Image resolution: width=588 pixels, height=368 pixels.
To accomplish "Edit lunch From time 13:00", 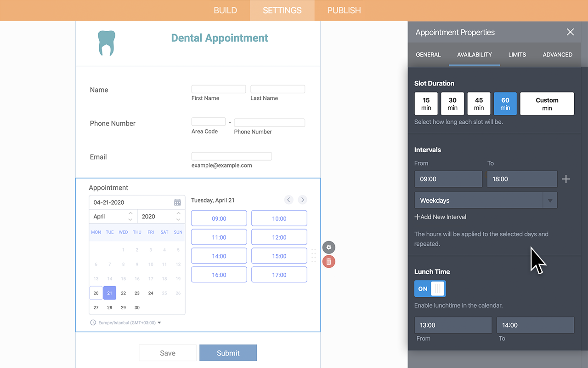I will [x=453, y=325].
